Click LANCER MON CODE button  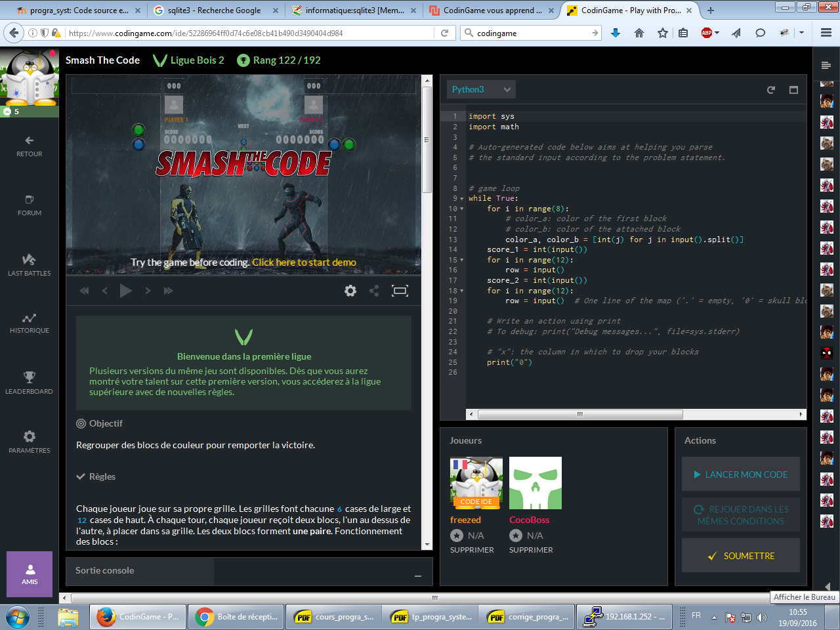[x=741, y=474]
